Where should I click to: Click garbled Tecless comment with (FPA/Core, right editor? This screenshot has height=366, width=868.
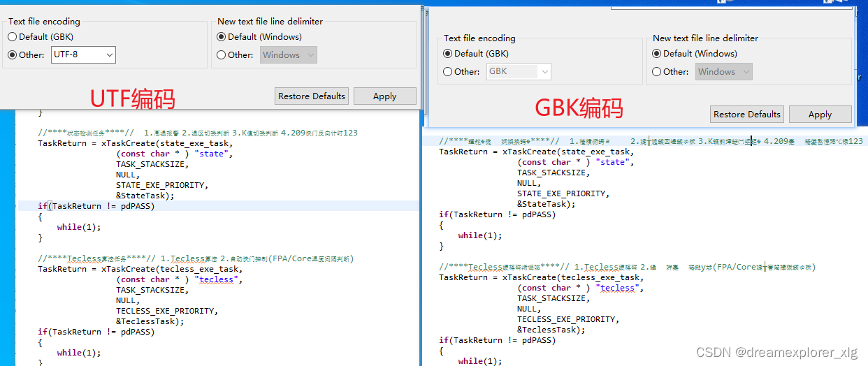tap(628, 267)
